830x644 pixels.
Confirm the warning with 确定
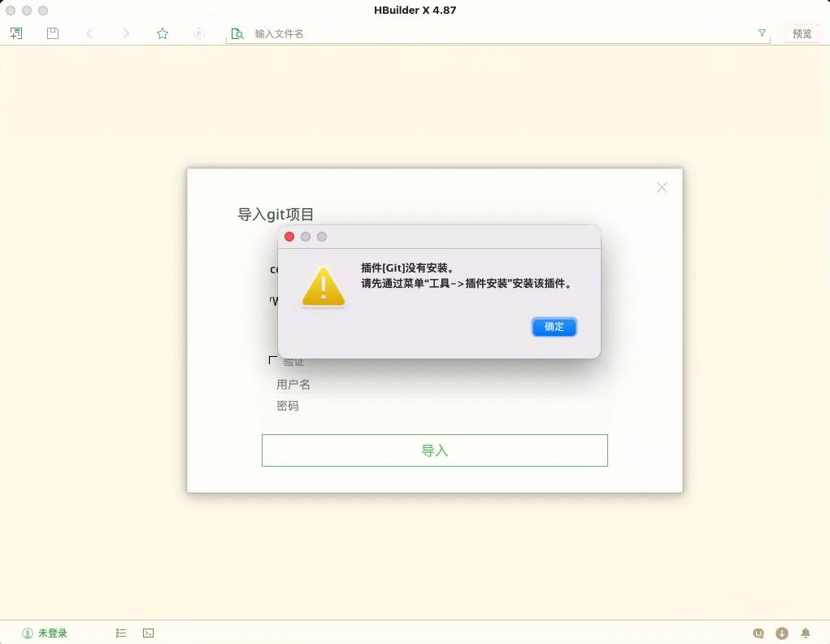pyautogui.click(x=554, y=327)
